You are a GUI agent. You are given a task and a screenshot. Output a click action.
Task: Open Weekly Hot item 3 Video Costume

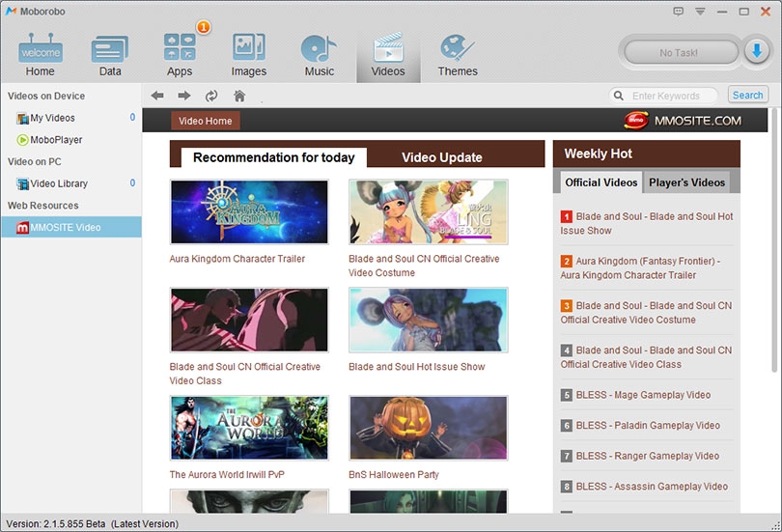[x=646, y=313]
